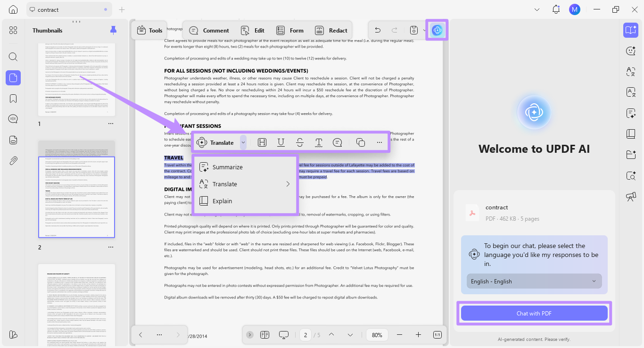Strikethrough the selected text
The image size is (644, 348).
pos(300,142)
